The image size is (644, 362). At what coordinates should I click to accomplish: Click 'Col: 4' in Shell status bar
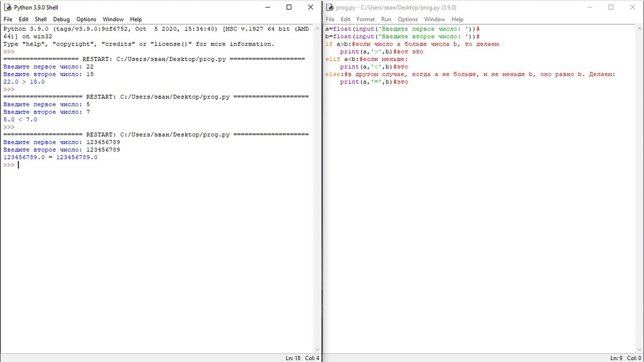(312, 358)
